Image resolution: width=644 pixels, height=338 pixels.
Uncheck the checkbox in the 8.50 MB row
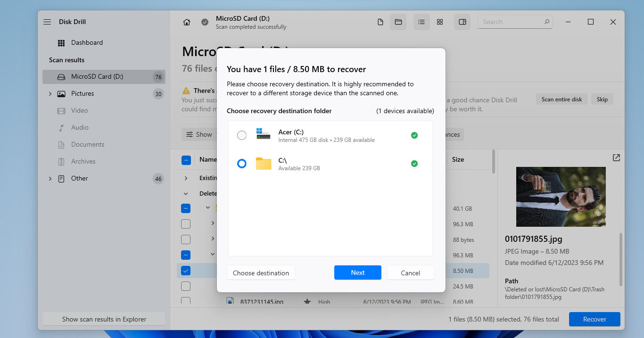pyautogui.click(x=186, y=271)
